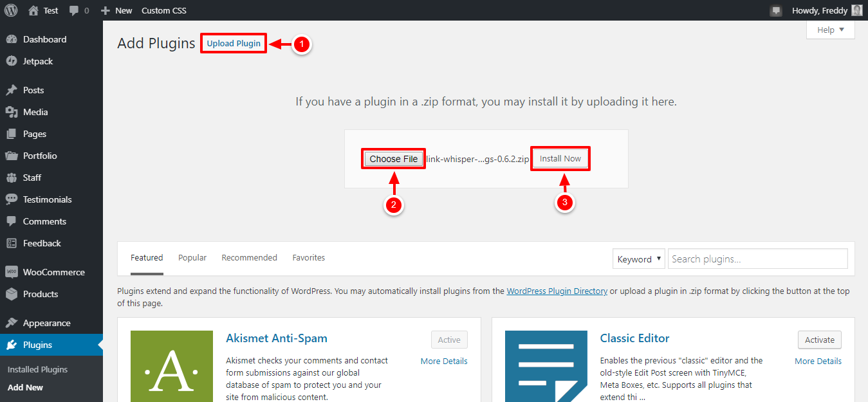Click the home icon beside Test

coord(33,10)
